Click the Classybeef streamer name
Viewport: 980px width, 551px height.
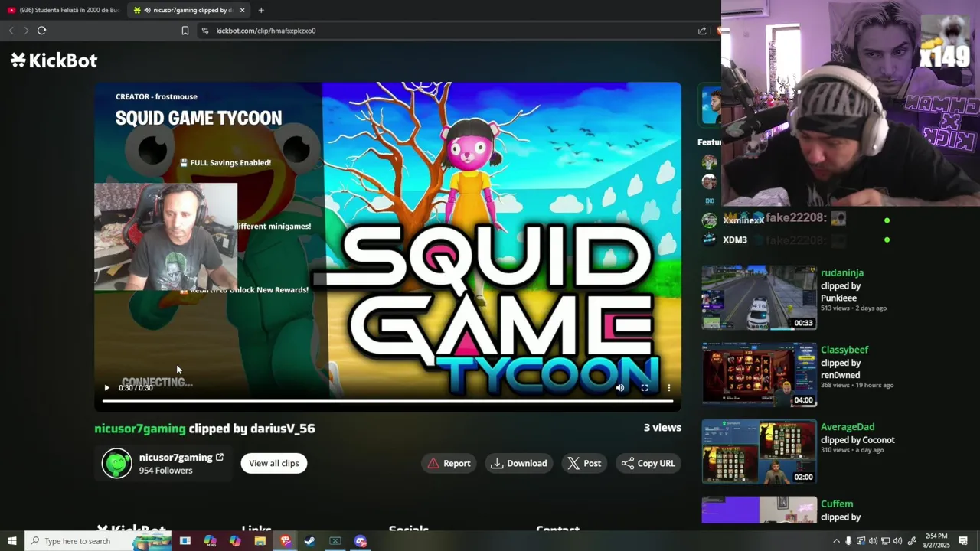844,350
